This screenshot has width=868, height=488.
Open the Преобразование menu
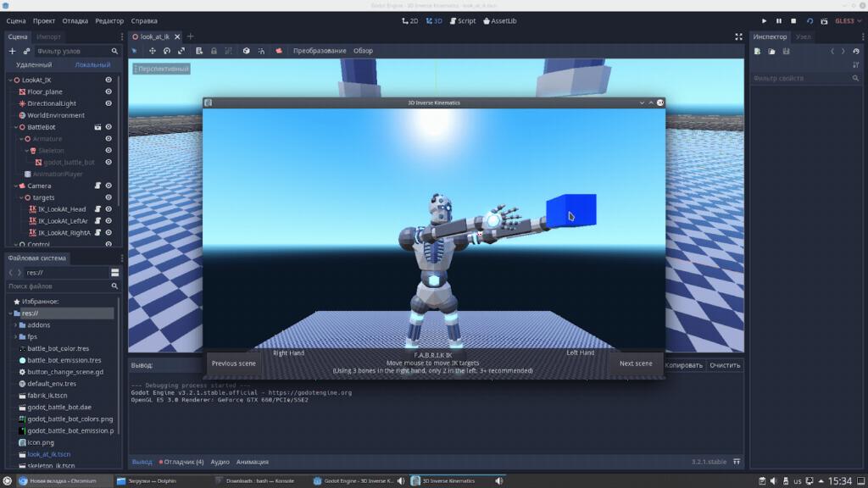click(x=320, y=51)
